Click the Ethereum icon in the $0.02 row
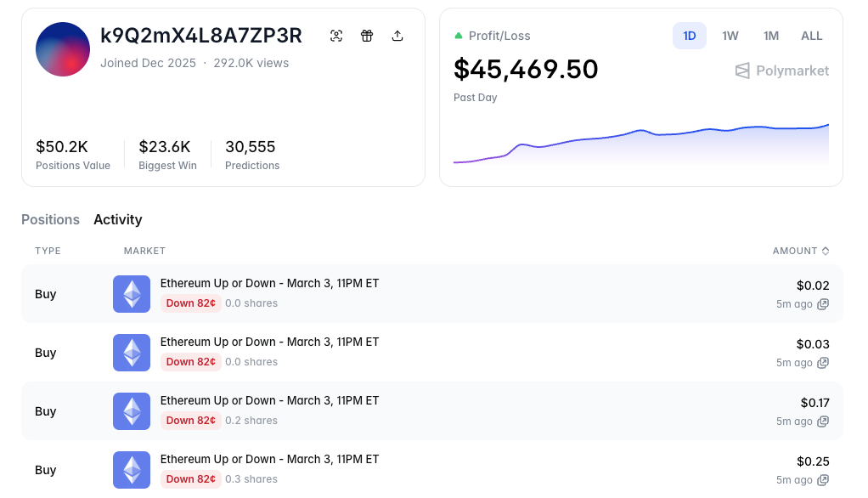868x498 pixels. click(x=132, y=294)
